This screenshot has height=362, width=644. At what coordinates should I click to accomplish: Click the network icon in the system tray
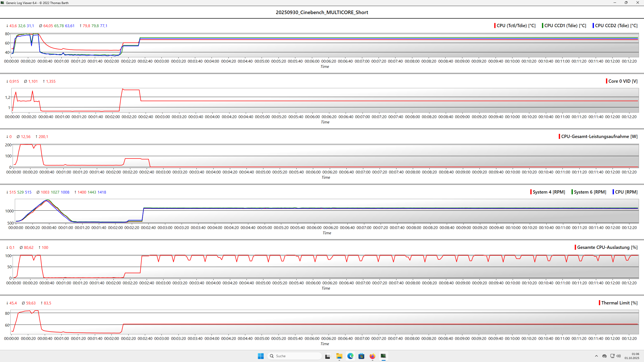coord(612,356)
